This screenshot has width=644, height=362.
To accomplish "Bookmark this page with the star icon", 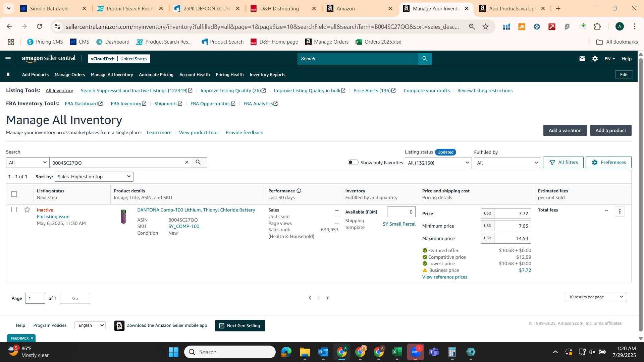I will [485, 26].
